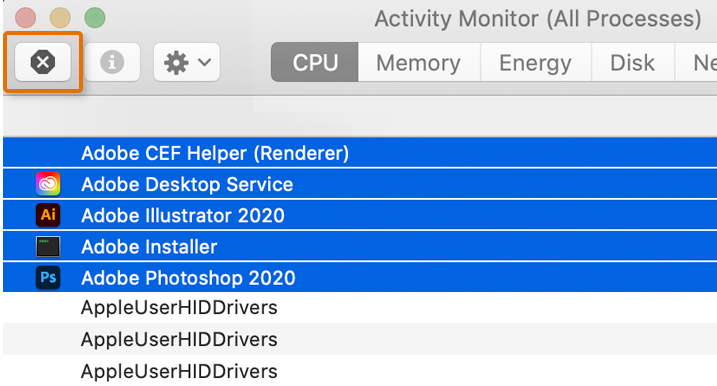Image resolution: width=717 pixels, height=386 pixels.
Task: Click the Adobe Illustrator Ai icon
Action: 48,215
